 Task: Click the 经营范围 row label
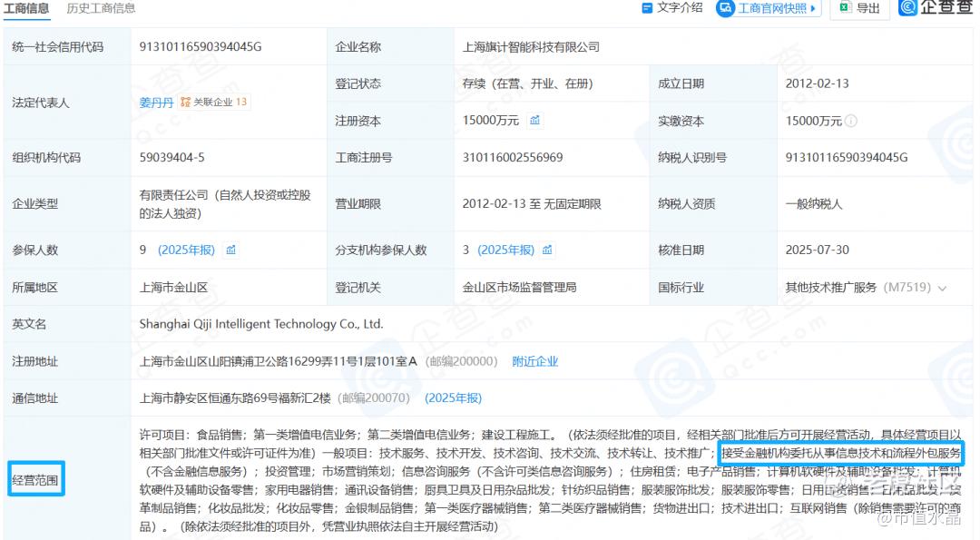click(35, 479)
